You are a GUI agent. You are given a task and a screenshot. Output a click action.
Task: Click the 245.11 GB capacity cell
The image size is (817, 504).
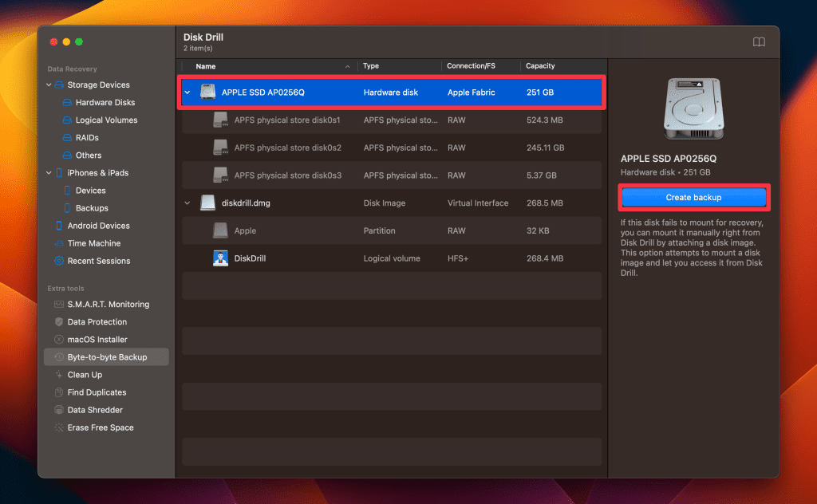pos(545,148)
